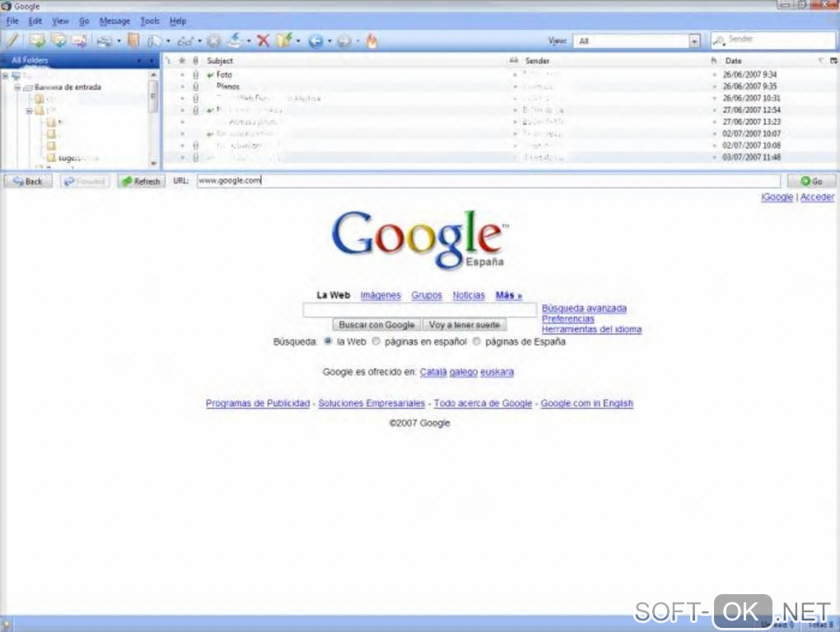Open the View menu
Image resolution: width=840 pixels, height=632 pixels.
tap(61, 21)
